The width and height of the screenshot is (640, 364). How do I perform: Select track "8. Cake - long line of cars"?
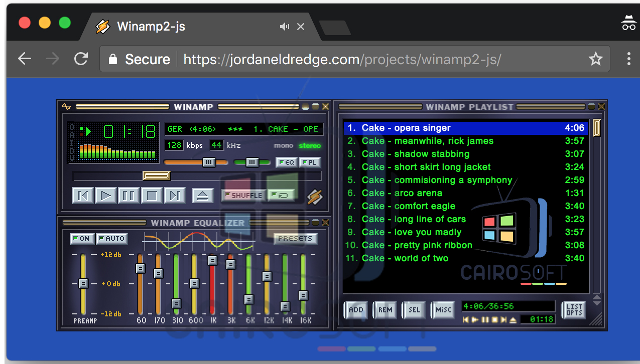(465, 219)
